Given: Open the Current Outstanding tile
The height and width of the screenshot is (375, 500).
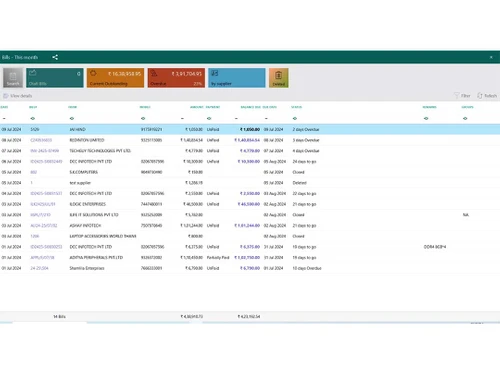Looking at the screenshot, I should [x=115, y=78].
